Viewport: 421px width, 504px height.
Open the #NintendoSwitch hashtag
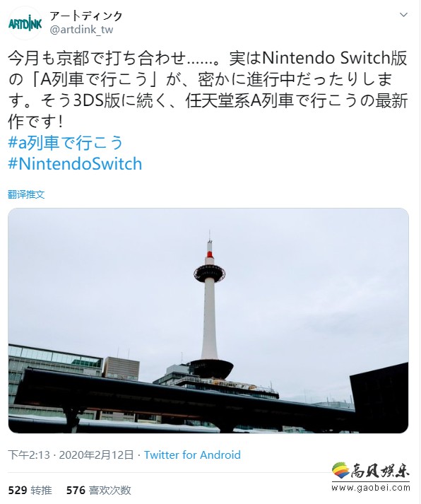[75, 163]
